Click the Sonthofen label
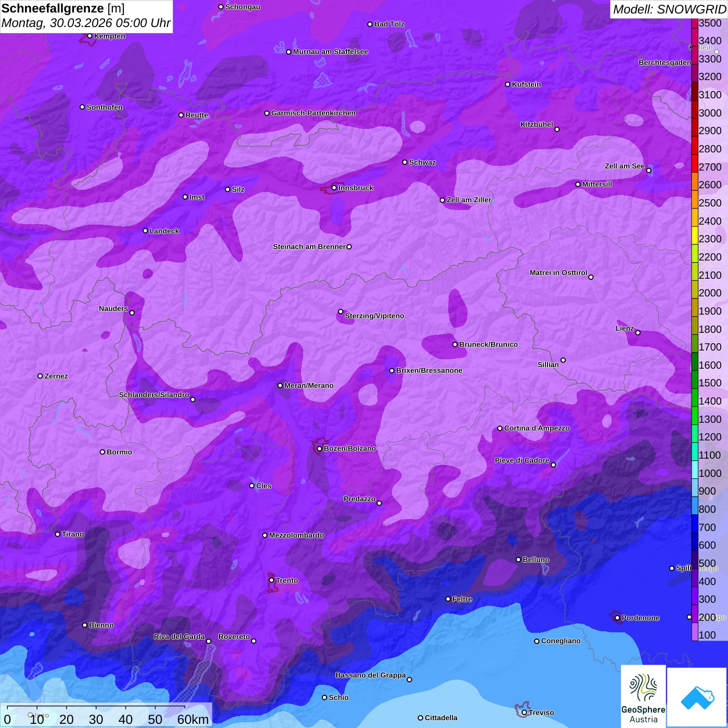This screenshot has height=728, width=728. [105, 107]
